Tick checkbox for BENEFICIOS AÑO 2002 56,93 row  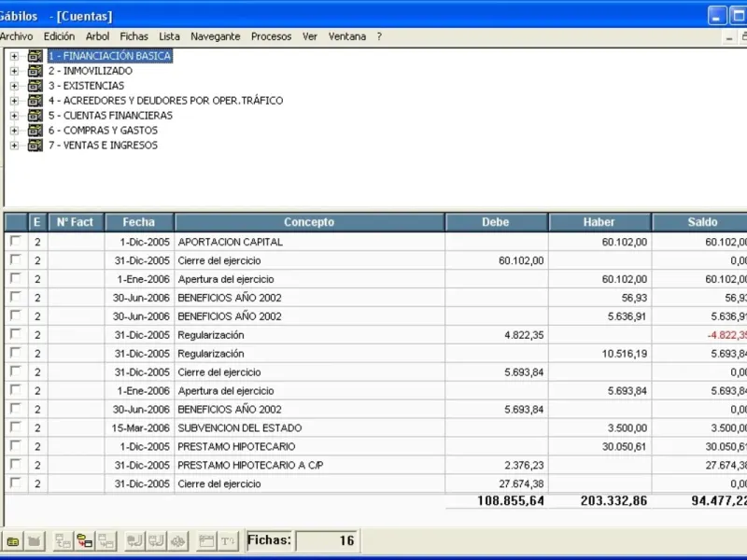pos(16,297)
